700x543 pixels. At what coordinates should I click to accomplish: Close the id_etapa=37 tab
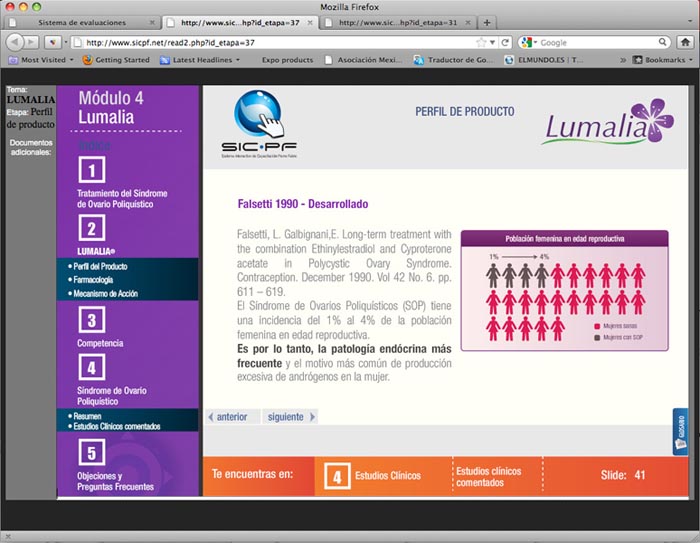click(310, 22)
